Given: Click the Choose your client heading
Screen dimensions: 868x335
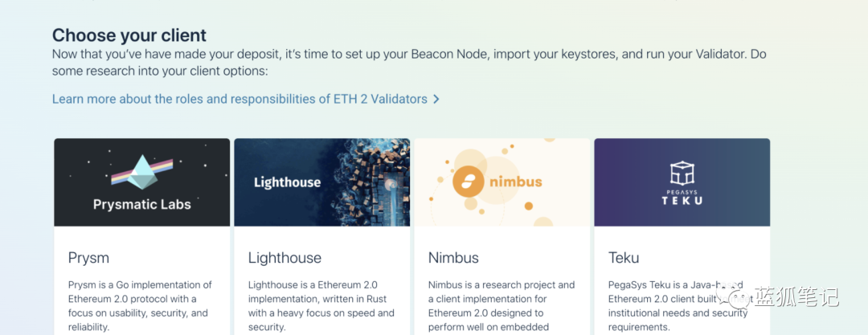Looking at the screenshot, I should [129, 35].
